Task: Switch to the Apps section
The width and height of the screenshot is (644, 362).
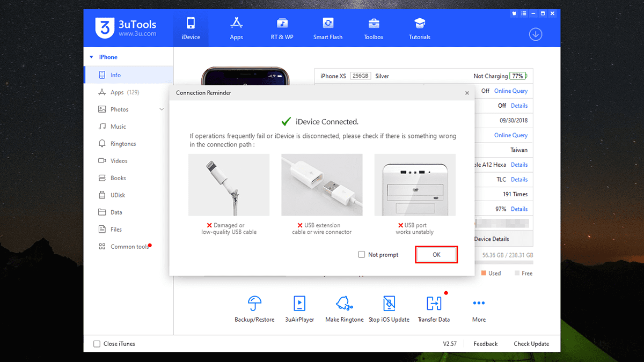Action: (x=236, y=28)
